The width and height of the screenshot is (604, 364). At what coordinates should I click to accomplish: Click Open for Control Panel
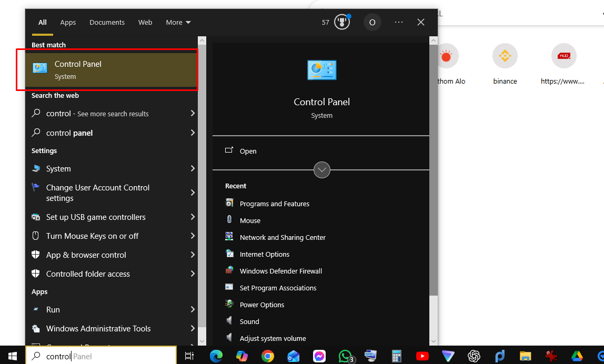coord(248,151)
